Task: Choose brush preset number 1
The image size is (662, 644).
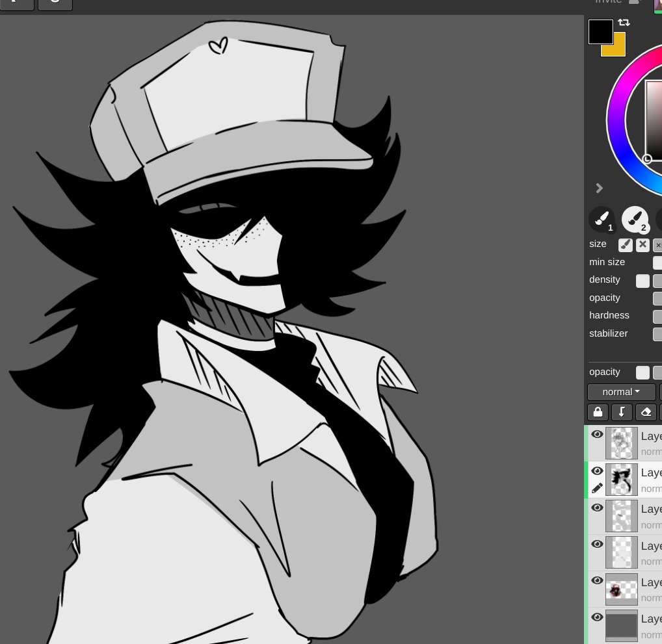Action: point(602,219)
